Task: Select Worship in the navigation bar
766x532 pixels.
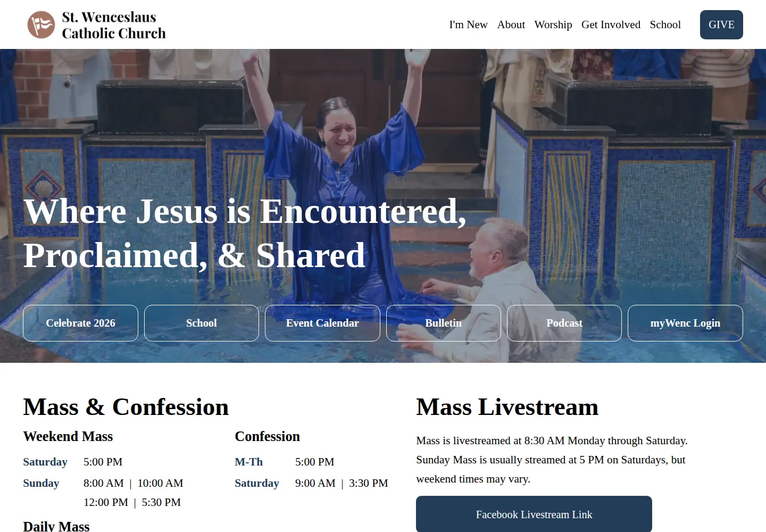Action: point(553,24)
